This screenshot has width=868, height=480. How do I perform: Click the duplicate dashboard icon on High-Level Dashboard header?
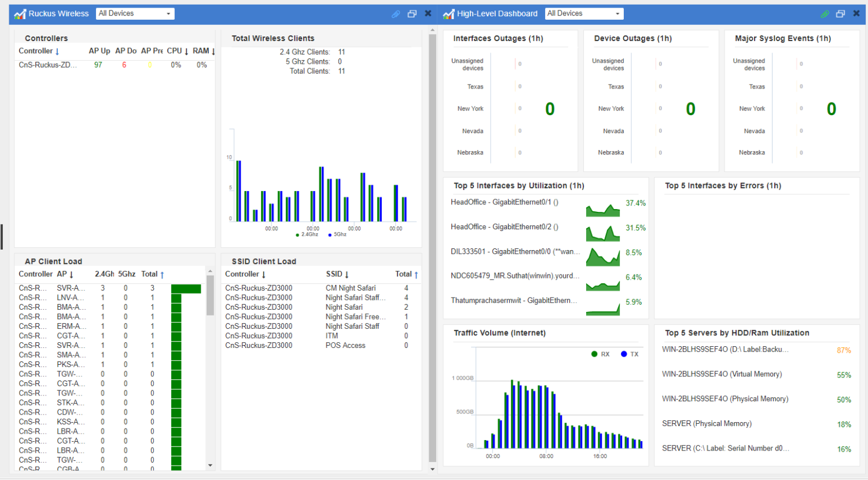(840, 13)
